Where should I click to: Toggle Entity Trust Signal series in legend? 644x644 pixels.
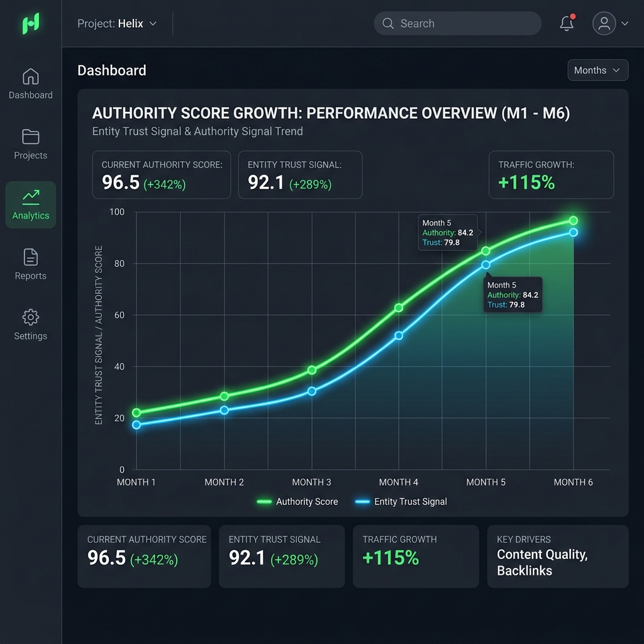click(401, 501)
